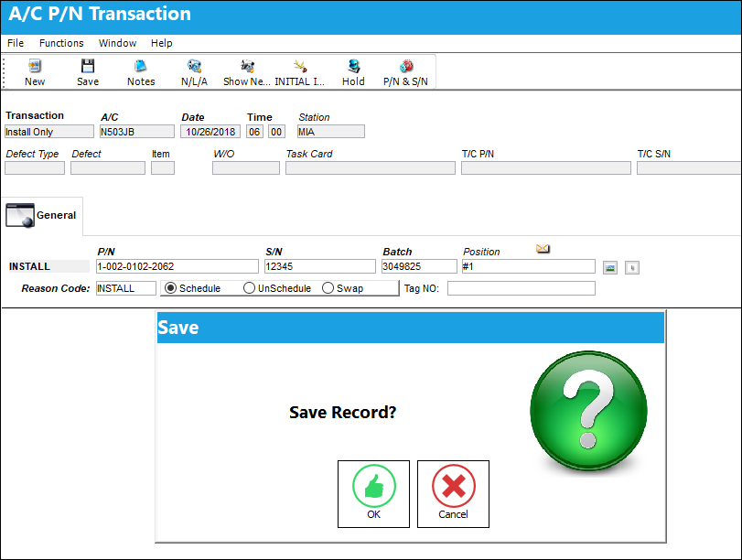The image size is (742, 560).
Task: Select the UnSchedule radio button
Action: [249, 288]
